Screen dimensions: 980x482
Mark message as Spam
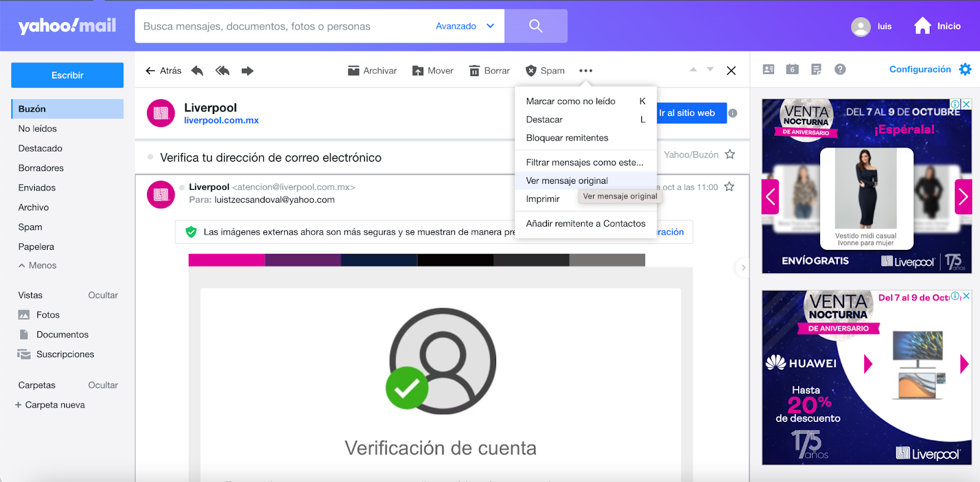click(545, 71)
